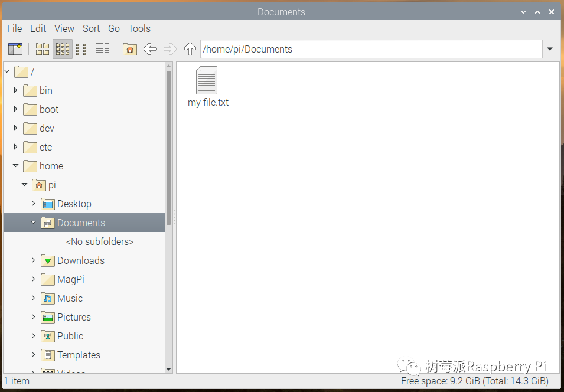
Task: Expand the Downloads folder node
Action: click(x=33, y=260)
